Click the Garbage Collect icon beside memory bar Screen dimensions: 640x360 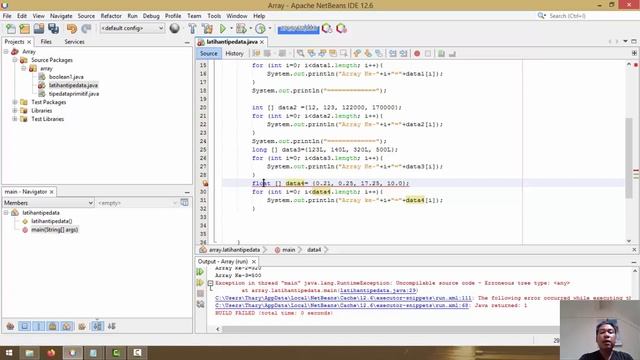tap(327, 29)
